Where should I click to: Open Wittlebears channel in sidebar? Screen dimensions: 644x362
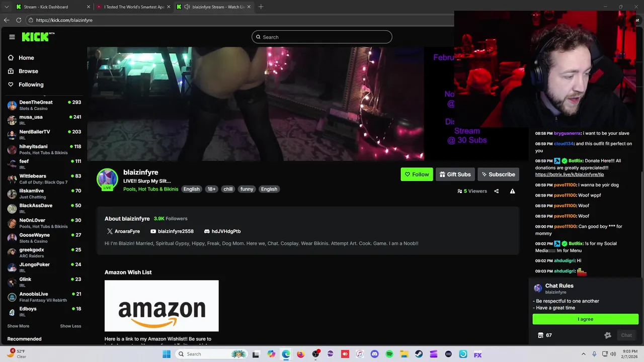pyautogui.click(x=44, y=178)
